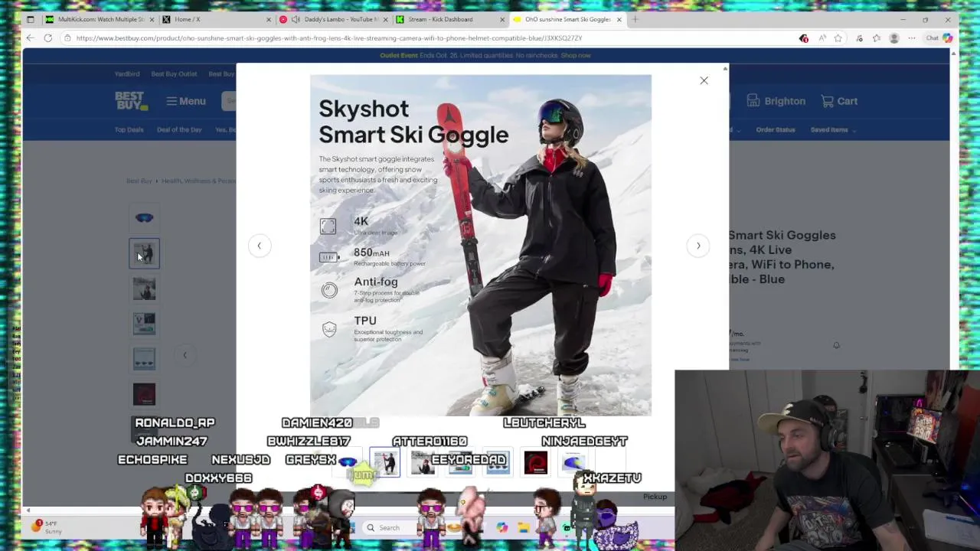This screenshot has width=980, height=551.
Task: Close the OhO sunshine Ski Goggles tab
Action: point(619,19)
